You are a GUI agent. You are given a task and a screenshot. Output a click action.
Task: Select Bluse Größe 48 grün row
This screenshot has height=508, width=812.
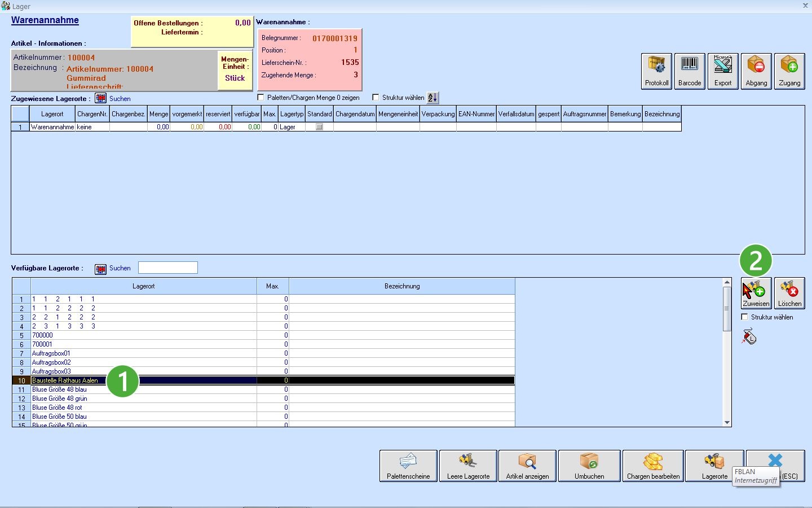(x=263, y=398)
